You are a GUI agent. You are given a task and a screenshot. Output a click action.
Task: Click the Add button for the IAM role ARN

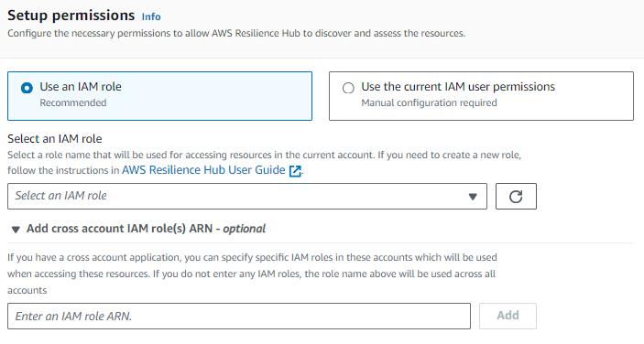click(508, 316)
